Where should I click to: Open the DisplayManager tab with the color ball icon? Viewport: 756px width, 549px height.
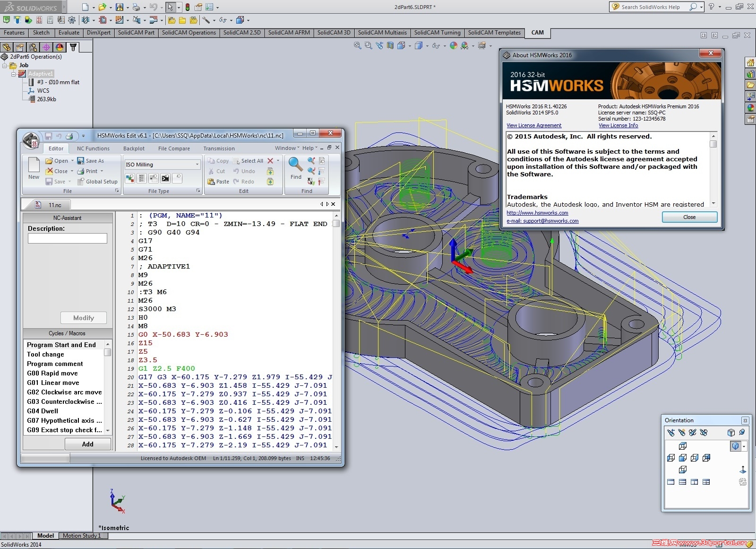click(x=59, y=47)
